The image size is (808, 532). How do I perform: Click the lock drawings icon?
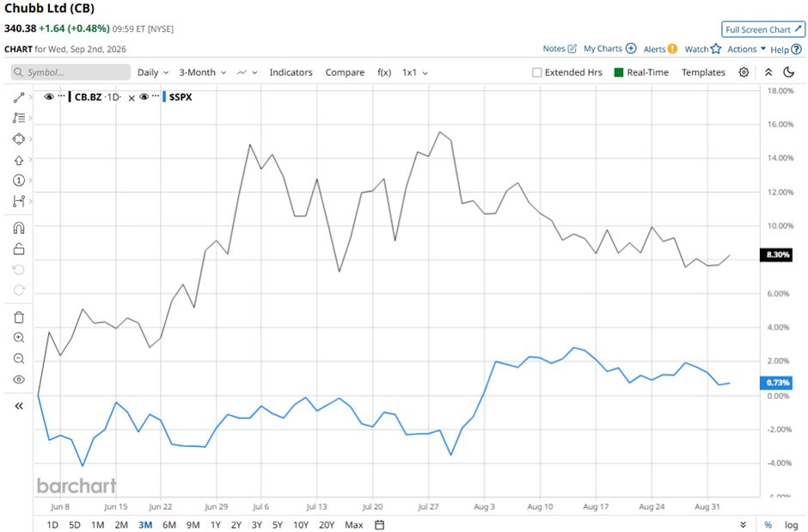point(19,248)
